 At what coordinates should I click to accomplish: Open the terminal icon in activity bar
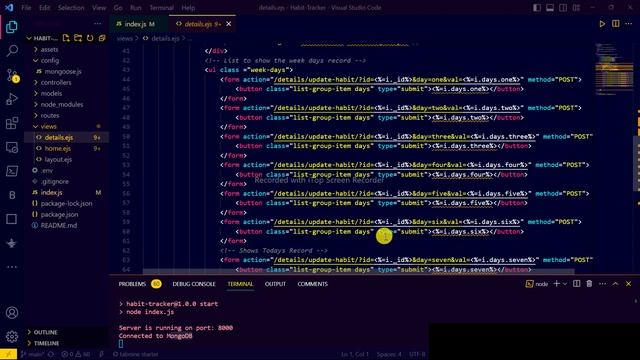pos(11,171)
